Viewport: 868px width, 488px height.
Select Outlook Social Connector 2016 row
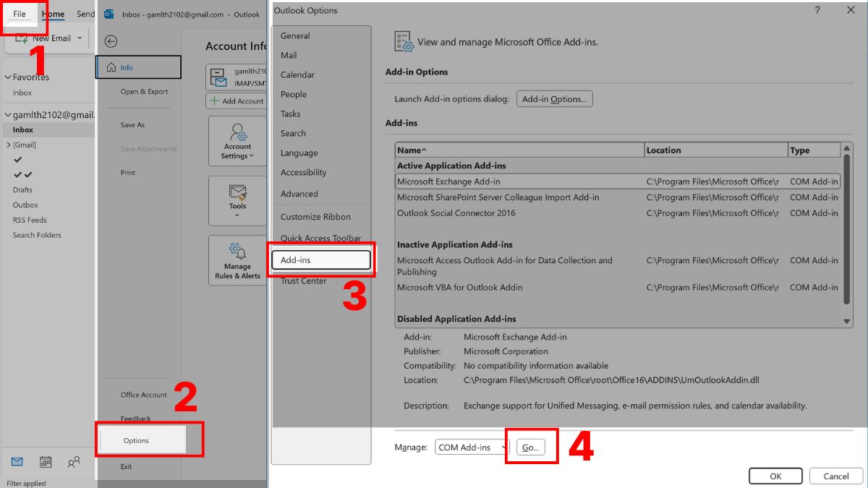click(x=618, y=213)
